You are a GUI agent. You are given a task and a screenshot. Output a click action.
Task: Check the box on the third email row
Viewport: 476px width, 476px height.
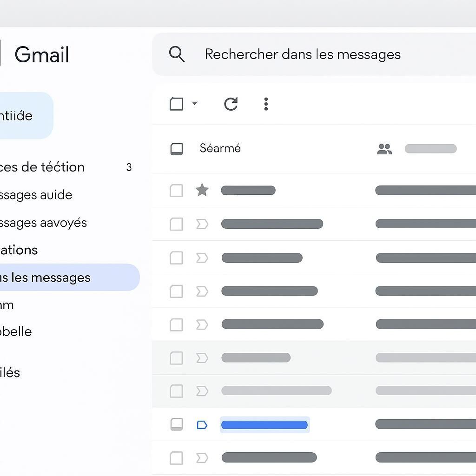[176, 258]
